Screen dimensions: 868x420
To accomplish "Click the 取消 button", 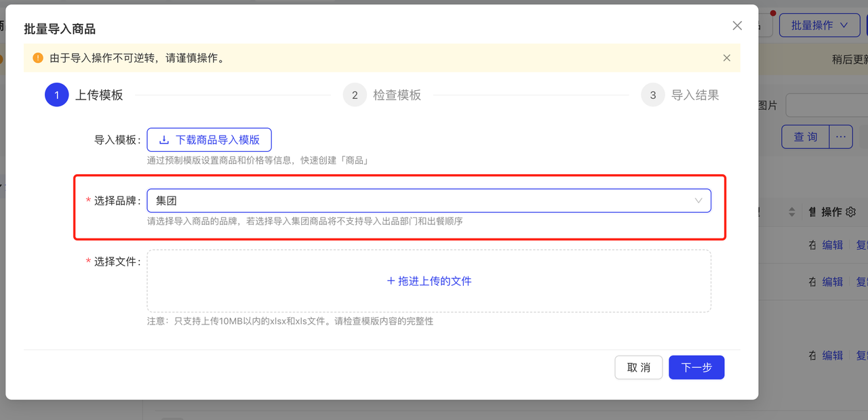I will click(638, 367).
